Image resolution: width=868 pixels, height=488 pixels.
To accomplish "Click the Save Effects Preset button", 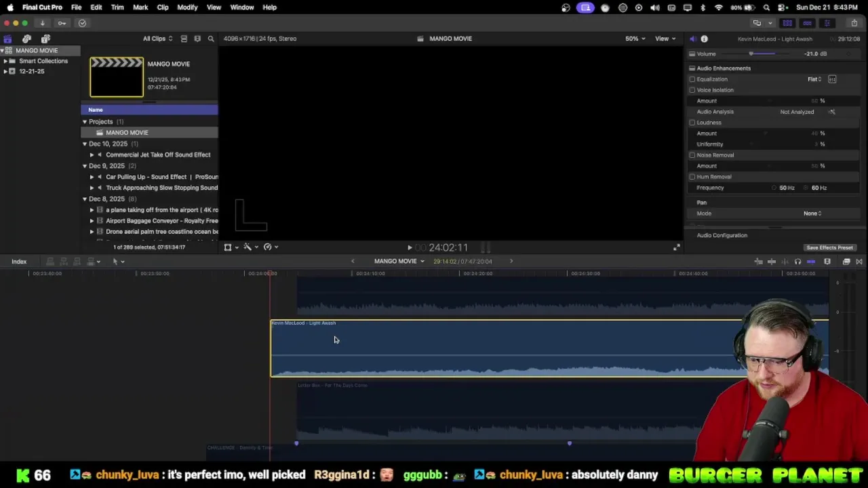I will (829, 248).
